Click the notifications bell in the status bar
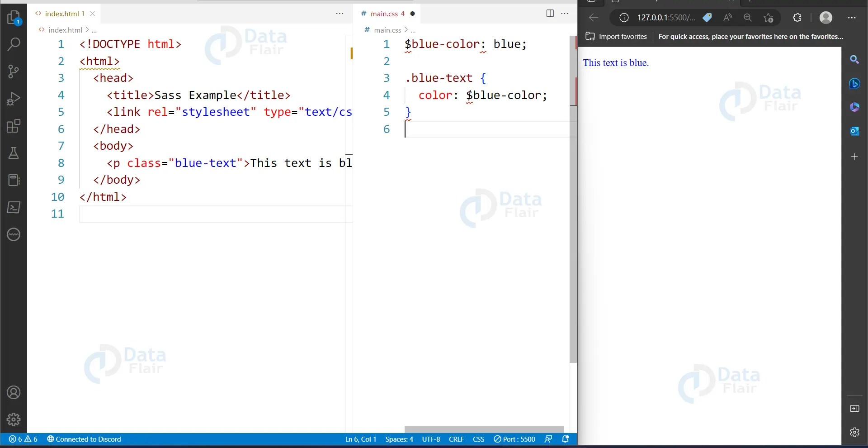868x448 pixels. [x=566, y=439]
